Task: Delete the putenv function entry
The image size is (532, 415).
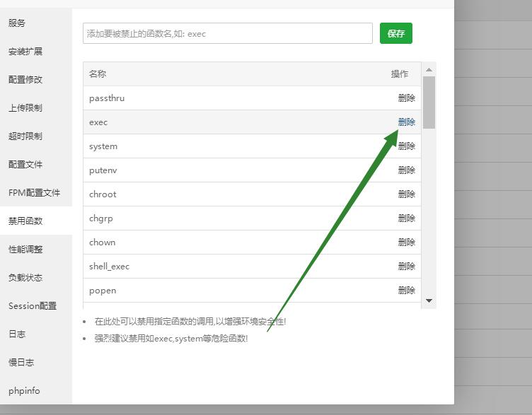Action: tap(406, 170)
